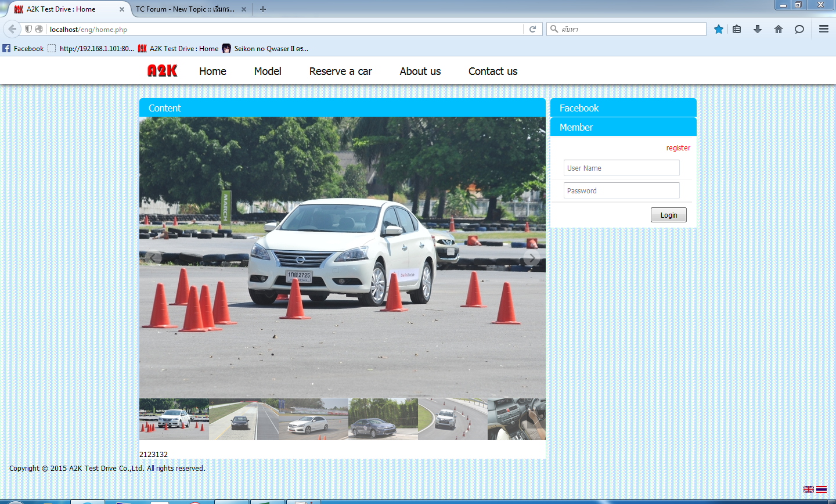Click the globe site identity icon
This screenshot has height=504, width=836.
coord(39,29)
